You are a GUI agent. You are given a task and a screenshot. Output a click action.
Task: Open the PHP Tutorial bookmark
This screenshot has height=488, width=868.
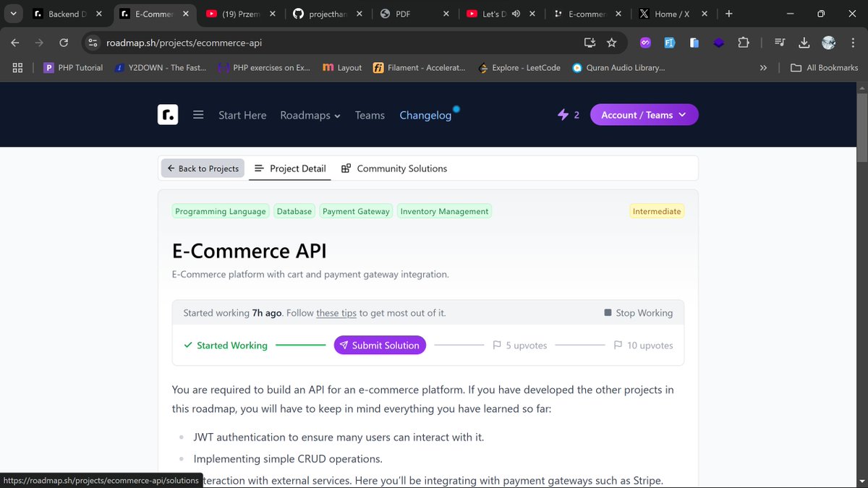click(x=73, y=67)
